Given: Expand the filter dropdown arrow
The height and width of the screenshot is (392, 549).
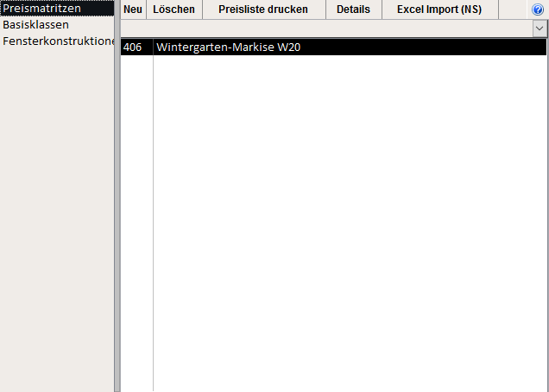Looking at the screenshot, I should (x=540, y=28).
